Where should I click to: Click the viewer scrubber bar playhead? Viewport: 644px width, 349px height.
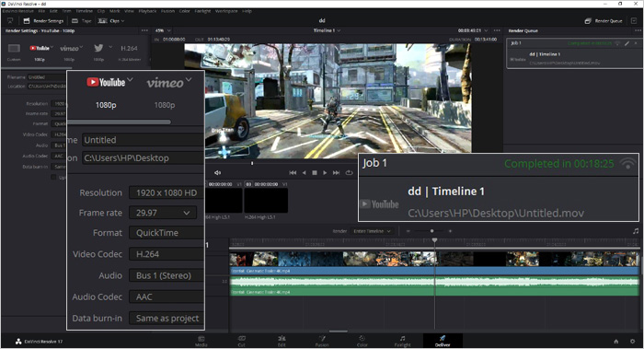click(x=252, y=163)
